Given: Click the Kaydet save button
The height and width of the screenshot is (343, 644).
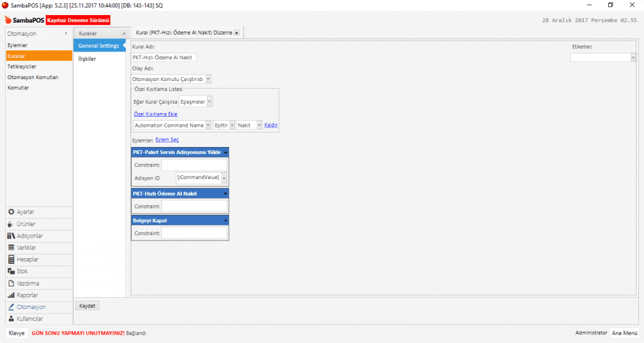Looking at the screenshot, I should point(87,306).
